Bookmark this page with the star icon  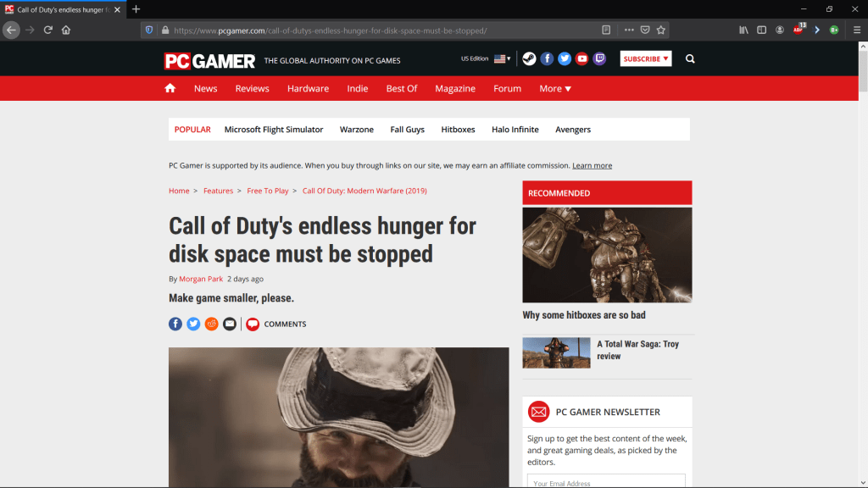point(661,30)
